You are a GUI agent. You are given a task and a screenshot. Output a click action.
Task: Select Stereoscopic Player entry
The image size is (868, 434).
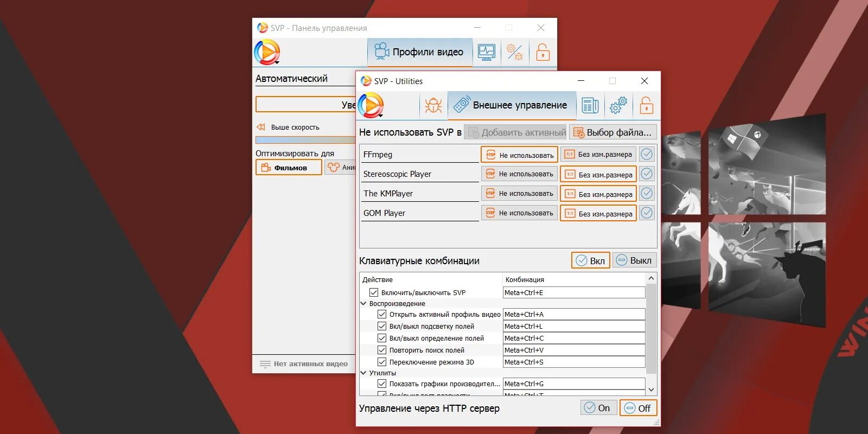coord(420,174)
